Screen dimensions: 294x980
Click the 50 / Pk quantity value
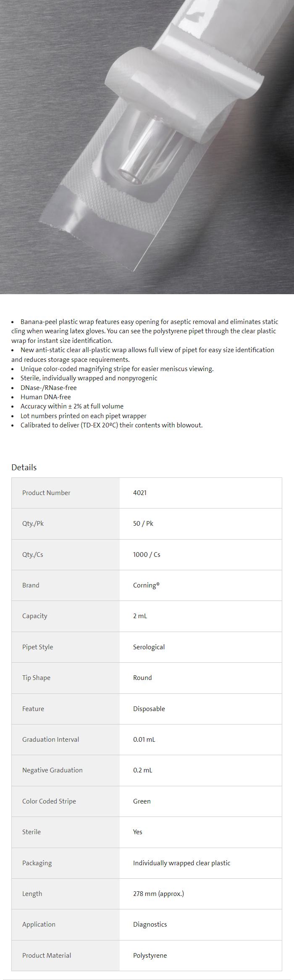click(143, 524)
